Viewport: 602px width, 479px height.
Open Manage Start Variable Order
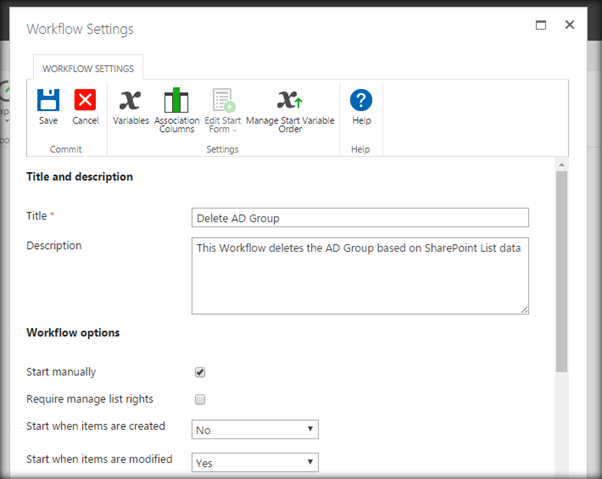tap(289, 100)
